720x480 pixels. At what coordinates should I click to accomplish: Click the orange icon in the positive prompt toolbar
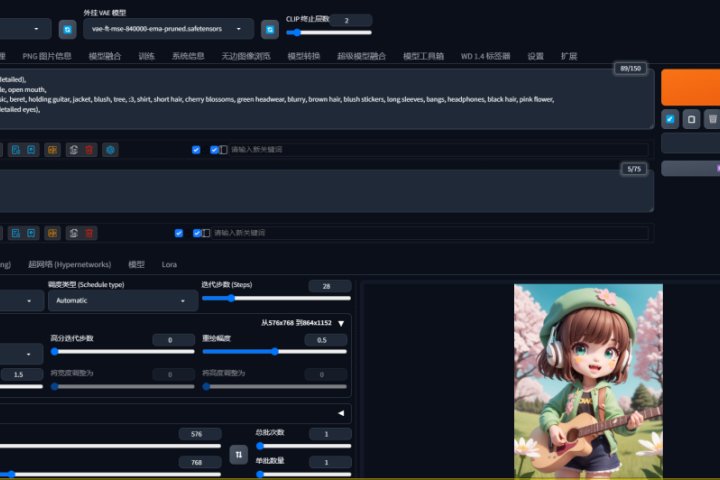(52, 150)
